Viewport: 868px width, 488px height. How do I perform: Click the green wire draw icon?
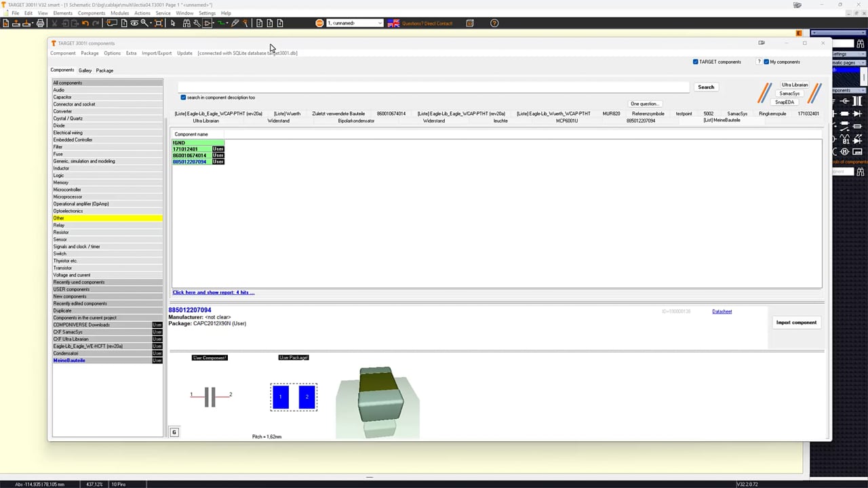[x=220, y=23]
